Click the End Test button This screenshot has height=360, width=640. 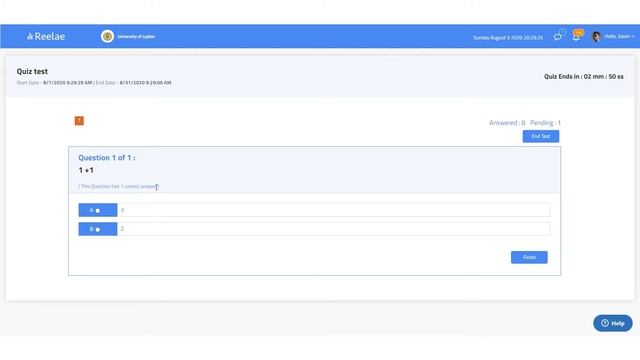click(x=541, y=136)
